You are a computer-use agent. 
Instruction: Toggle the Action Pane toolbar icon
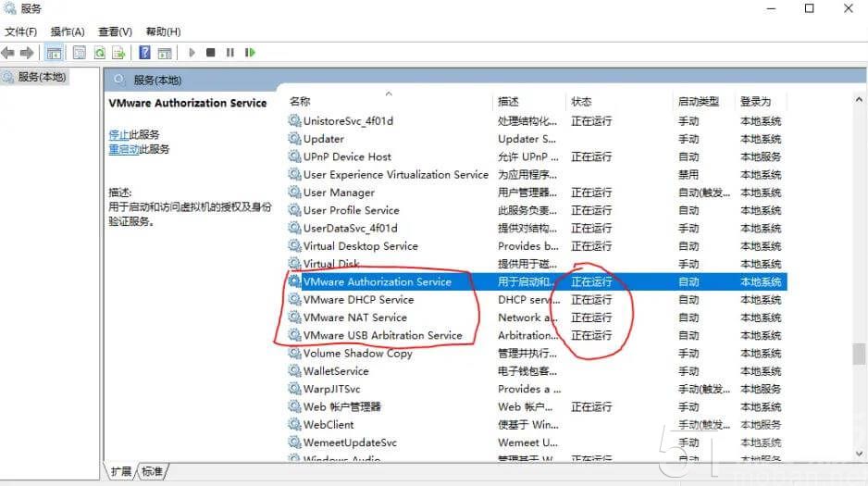pos(165,53)
